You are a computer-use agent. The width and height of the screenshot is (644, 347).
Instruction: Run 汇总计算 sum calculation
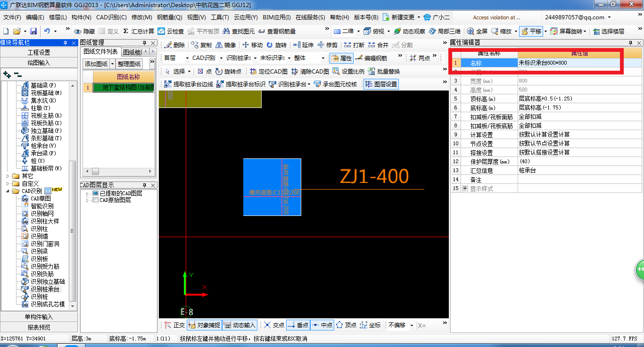point(138,31)
